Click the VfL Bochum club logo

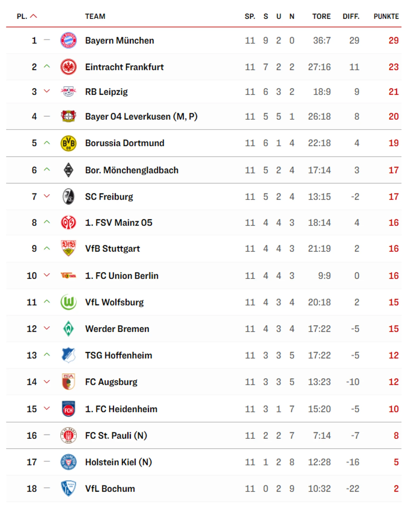pyautogui.click(x=68, y=488)
